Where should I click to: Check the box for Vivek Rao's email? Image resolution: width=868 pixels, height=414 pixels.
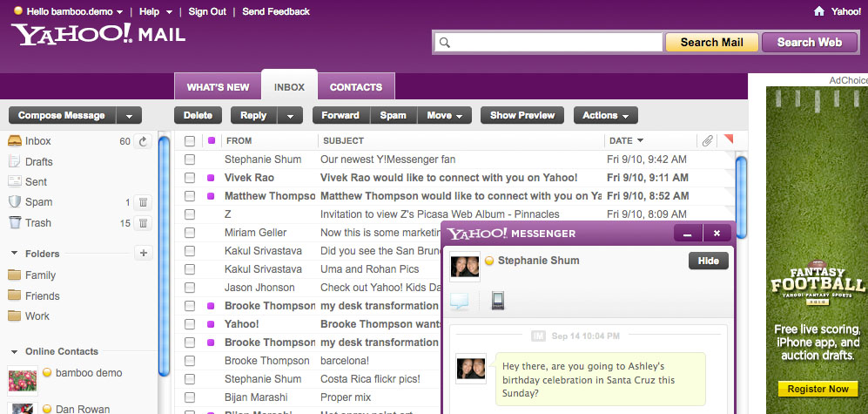(190, 178)
